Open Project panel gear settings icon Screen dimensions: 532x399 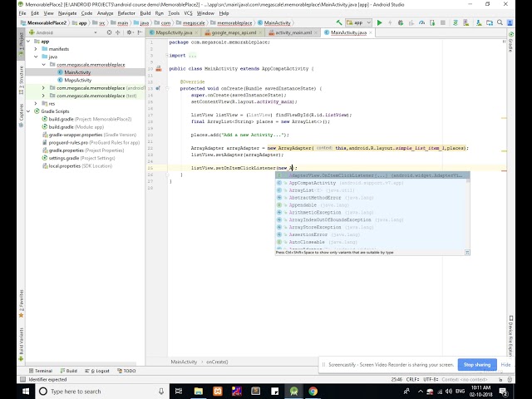[x=130, y=32]
